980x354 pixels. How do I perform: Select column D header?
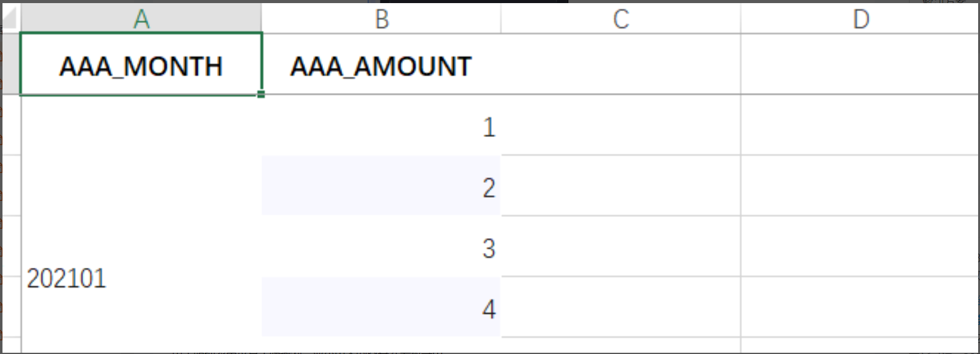[860, 19]
